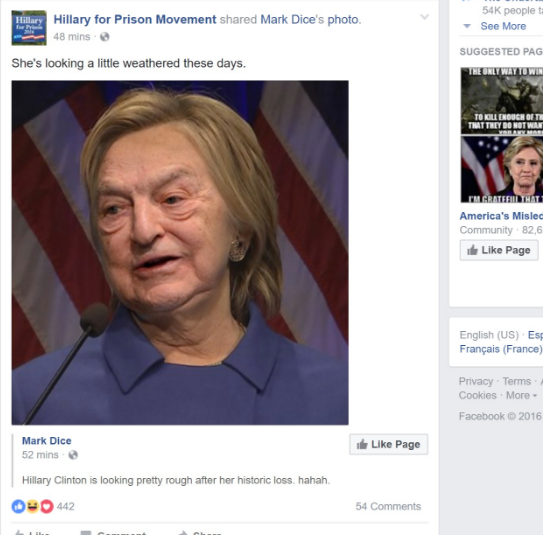Viewport: 543px width, 535px height.
Task: Open the More footer dropdown
Action: [522, 395]
